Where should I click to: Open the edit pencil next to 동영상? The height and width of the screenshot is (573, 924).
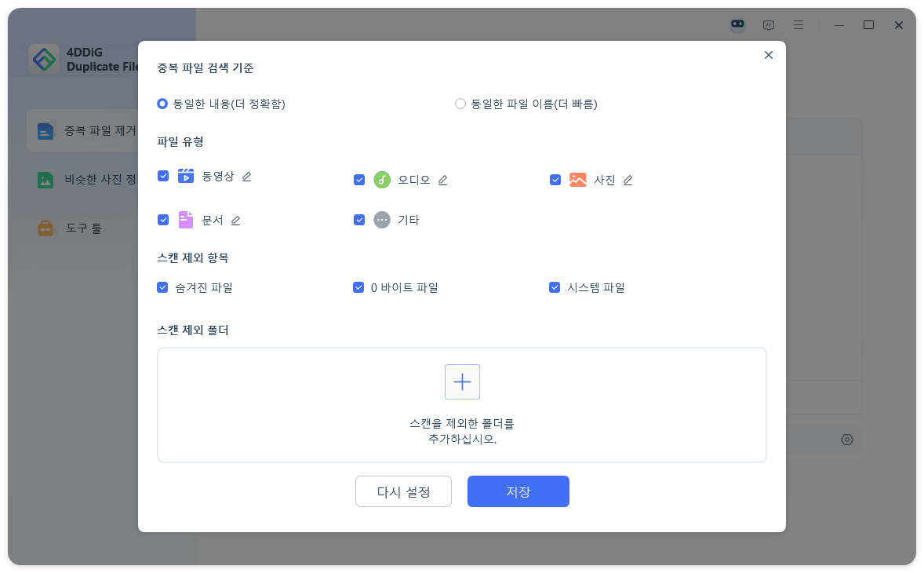246,177
